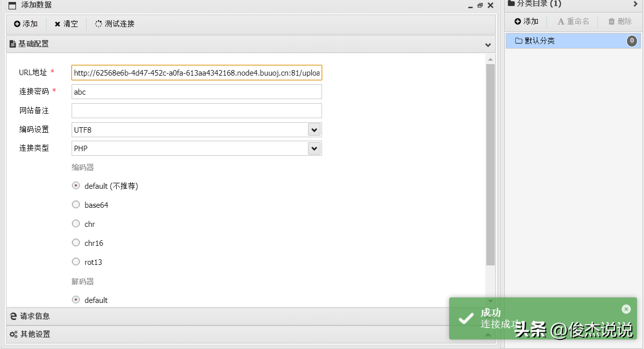
Task: Click the X icon on 清空 button
Action: coord(58,24)
